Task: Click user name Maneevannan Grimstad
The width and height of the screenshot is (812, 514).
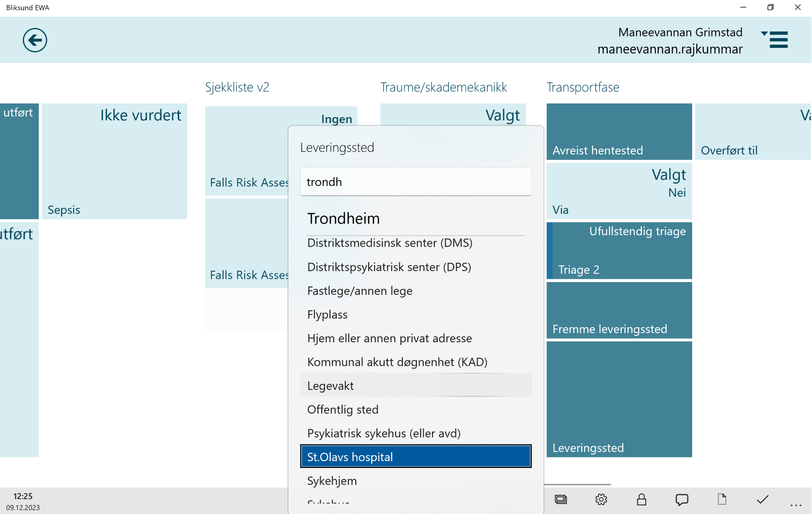Action: (680, 32)
